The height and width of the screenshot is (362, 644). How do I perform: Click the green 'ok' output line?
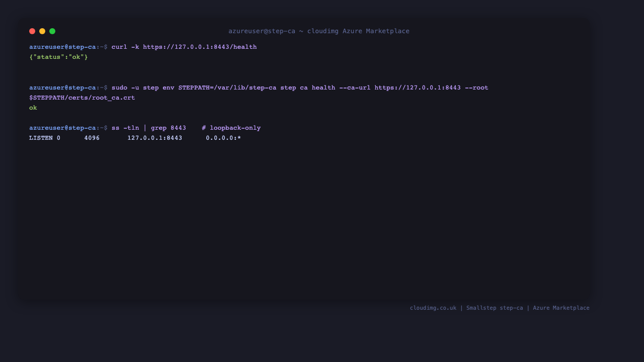(33, 108)
